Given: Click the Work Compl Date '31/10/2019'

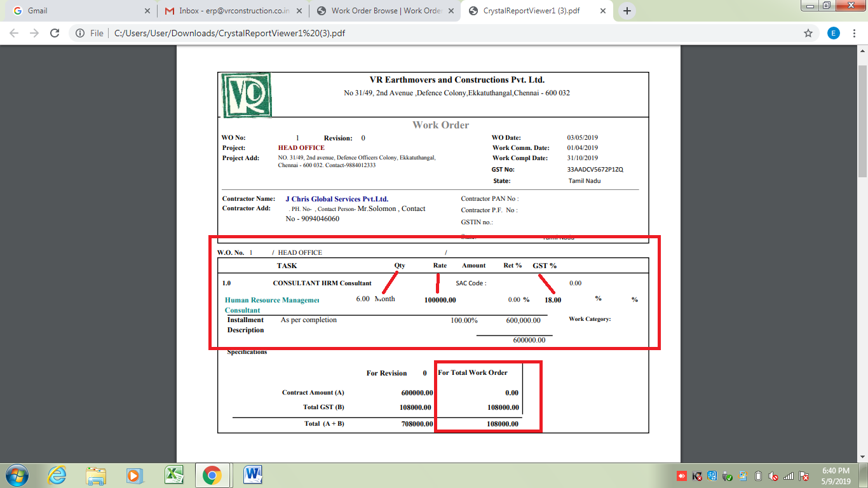Looking at the screenshot, I should tap(583, 158).
